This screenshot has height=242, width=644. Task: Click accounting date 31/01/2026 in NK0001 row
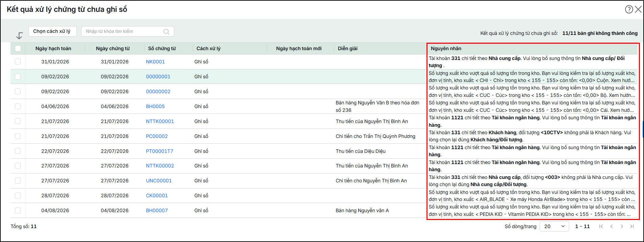[x=55, y=62]
